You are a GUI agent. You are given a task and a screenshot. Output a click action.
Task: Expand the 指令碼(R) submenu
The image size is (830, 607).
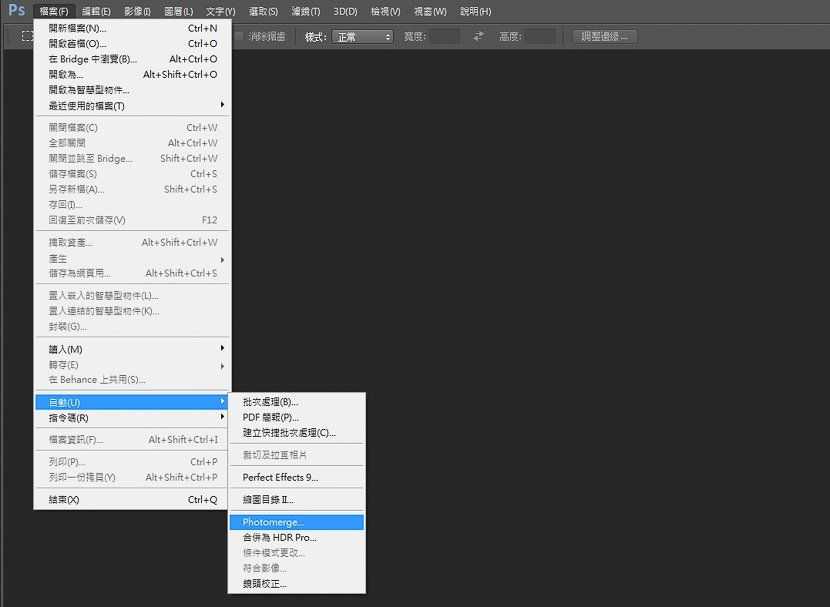coord(133,418)
